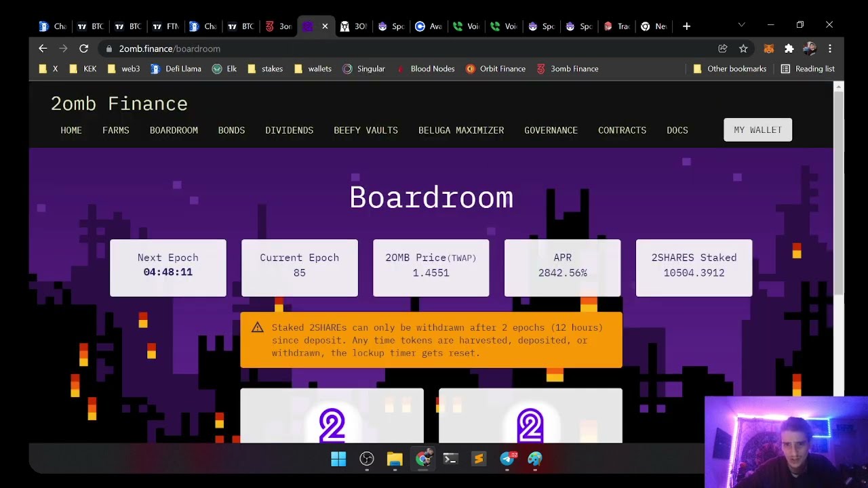The height and width of the screenshot is (488, 868).
Task: Open the wallets bookmark folder
Action: click(313, 68)
